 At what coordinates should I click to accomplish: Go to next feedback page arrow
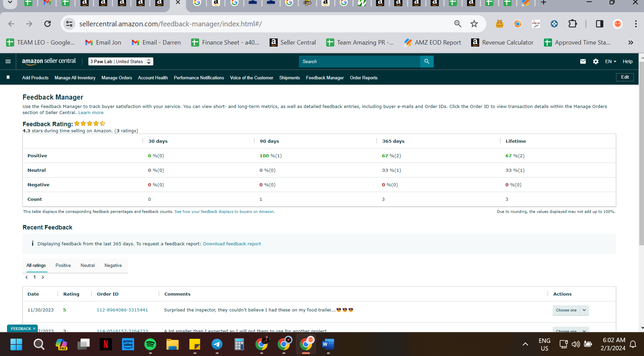43,277
